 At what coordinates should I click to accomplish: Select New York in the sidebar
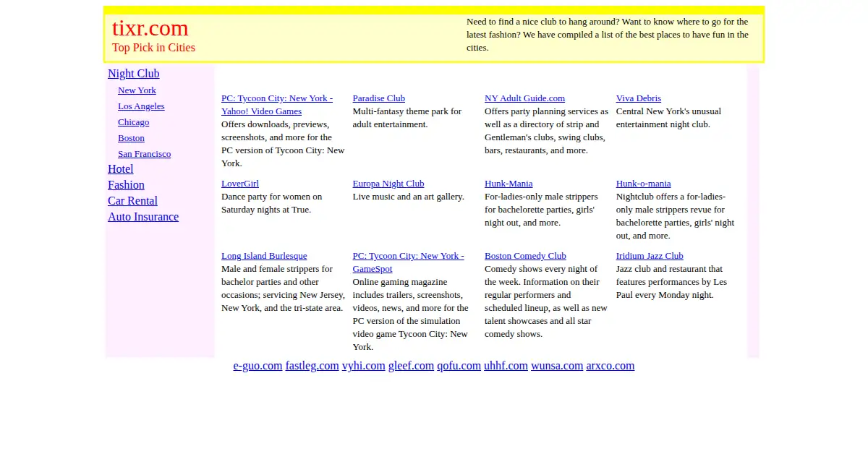point(137,90)
